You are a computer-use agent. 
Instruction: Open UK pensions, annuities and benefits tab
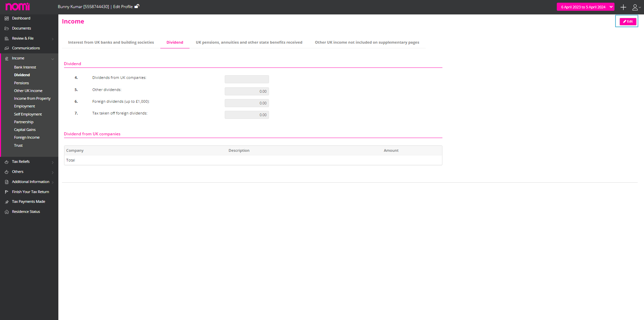[x=249, y=42]
